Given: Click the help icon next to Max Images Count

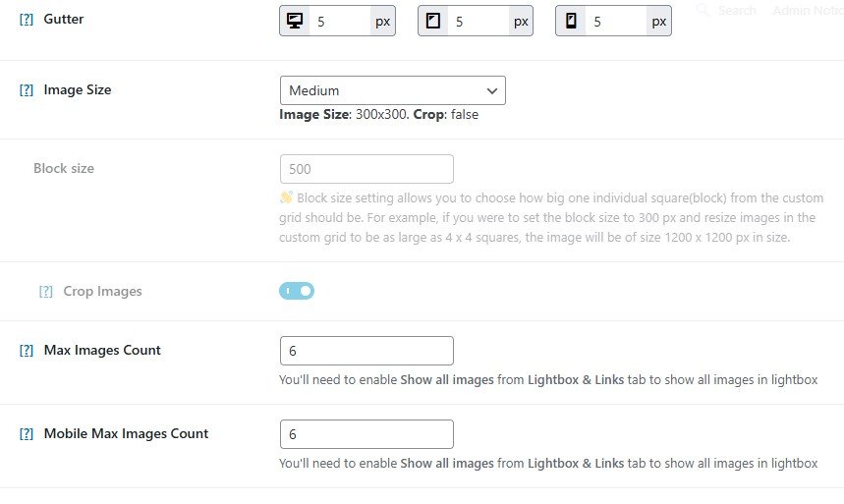Looking at the screenshot, I should [x=27, y=351].
